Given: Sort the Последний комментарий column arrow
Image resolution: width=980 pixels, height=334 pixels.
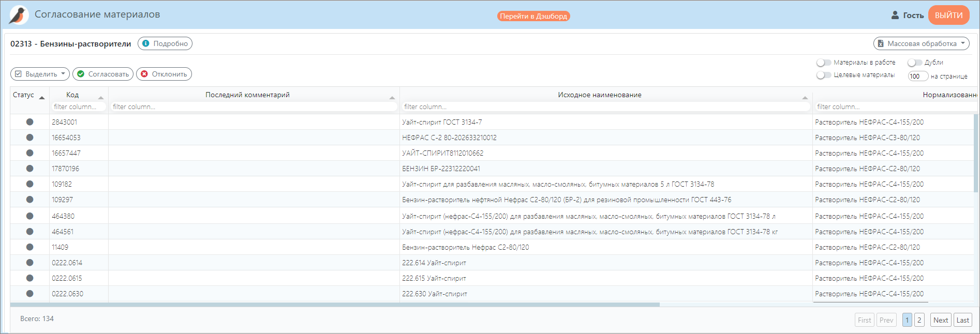Looking at the screenshot, I should (x=392, y=97).
